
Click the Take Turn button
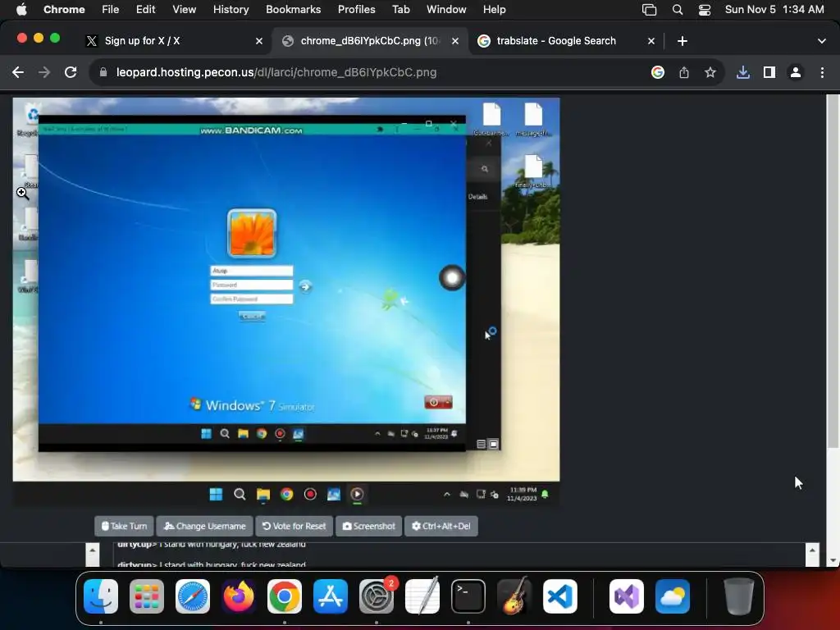pyautogui.click(x=125, y=526)
